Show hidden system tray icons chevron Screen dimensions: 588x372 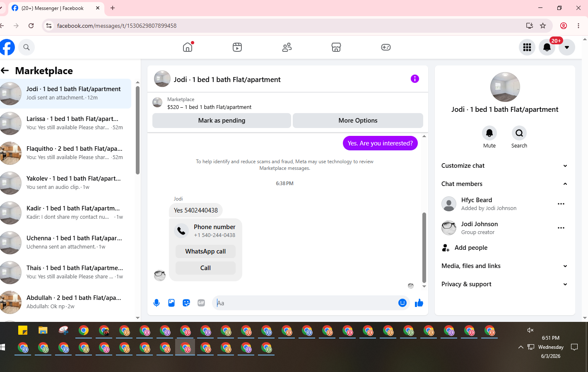pos(521,347)
